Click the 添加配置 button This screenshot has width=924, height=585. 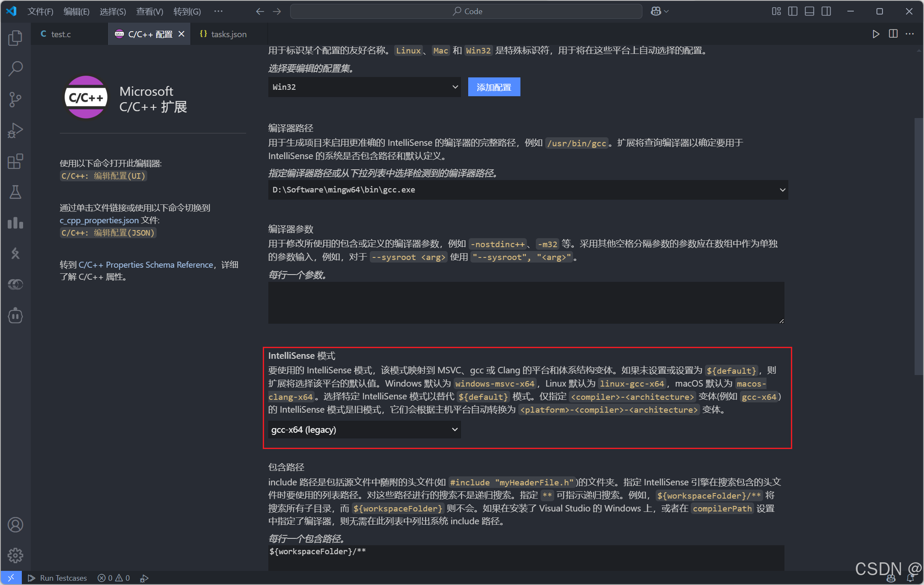(494, 87)
